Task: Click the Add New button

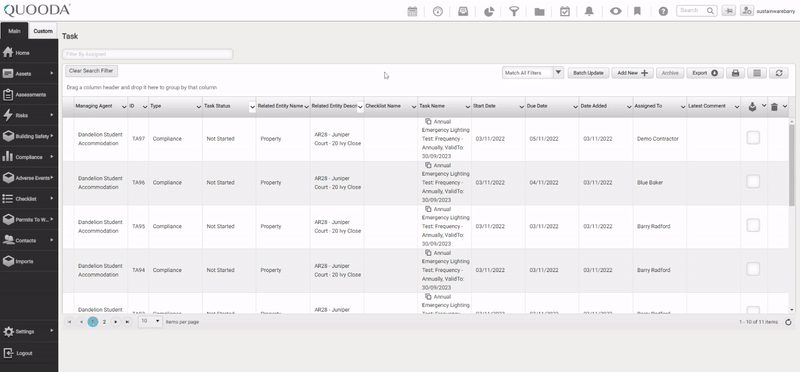Action: [632, 73]
